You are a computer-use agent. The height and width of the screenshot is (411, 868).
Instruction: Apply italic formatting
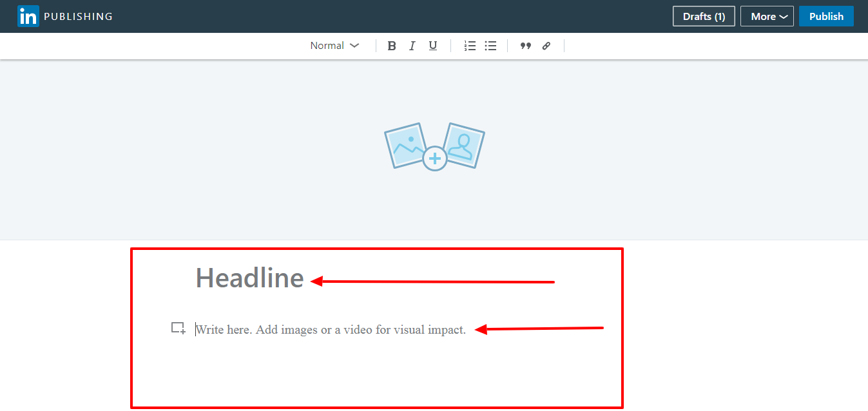pos(412,46)
